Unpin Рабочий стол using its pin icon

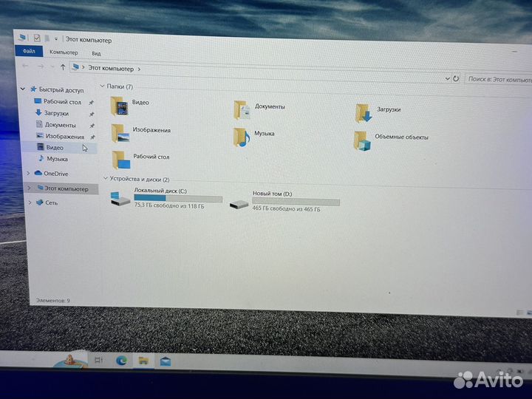point(91,103)
